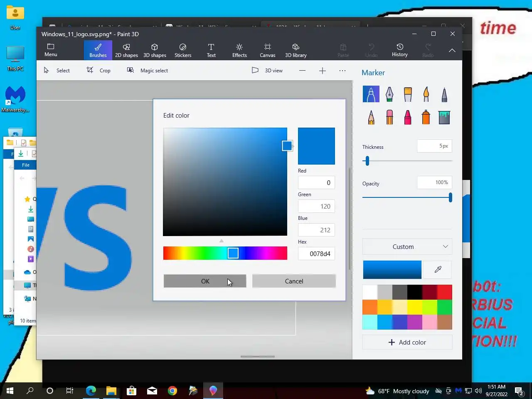
Task: Choose the white color swatch
Action: 370,292
